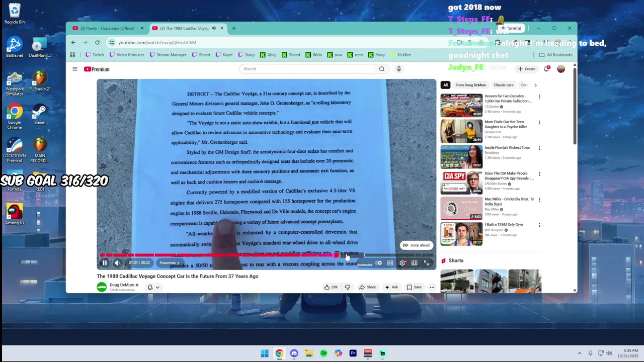This screenshot has height=362, width=644.
Task: Open a new Chrome tab
Action: 233,28
